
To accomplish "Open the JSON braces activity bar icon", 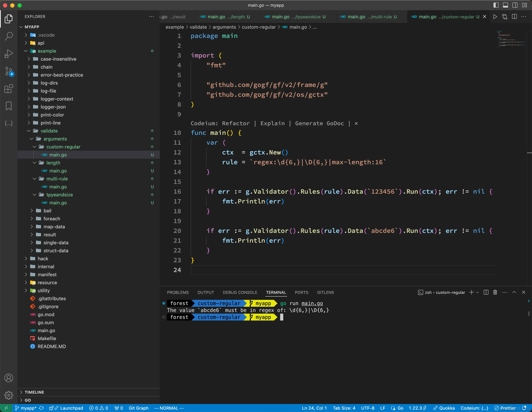I will coord(9,123).
